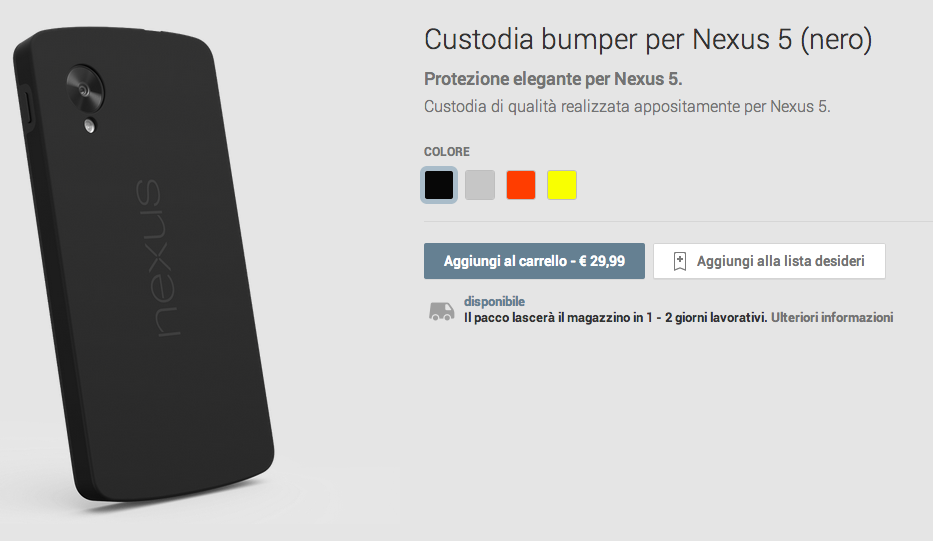The width and height of the screenshot is (933, 541).
Task: Click the camera lens on the case image
Action: pos(84,89)
